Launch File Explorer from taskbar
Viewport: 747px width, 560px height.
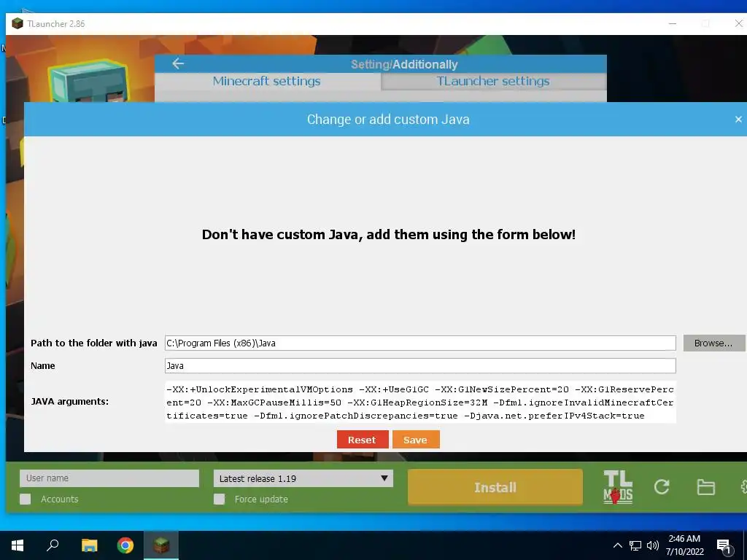click(89, 545)
